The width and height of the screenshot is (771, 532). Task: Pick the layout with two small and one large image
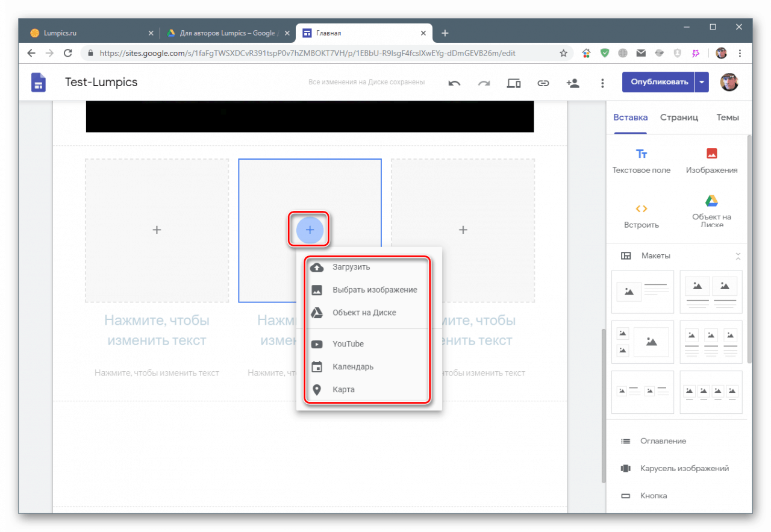pos(643,342)
